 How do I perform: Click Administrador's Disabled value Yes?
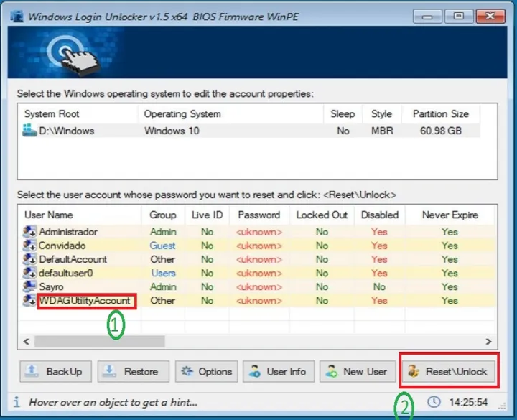(379, 232)
